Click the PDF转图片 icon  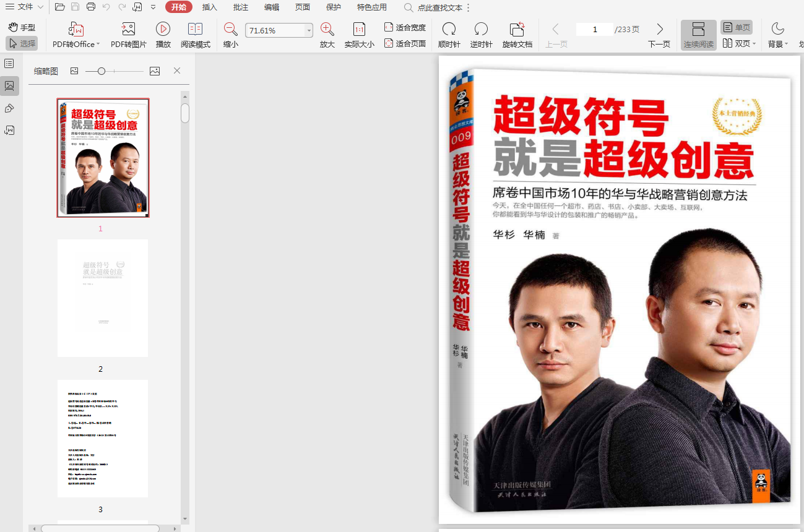click(128, 30)
